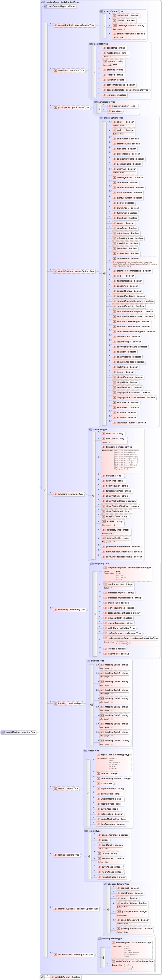Click the trackingType complex type icon
This screenshot has width=162, height=980.
pos(88,661)
